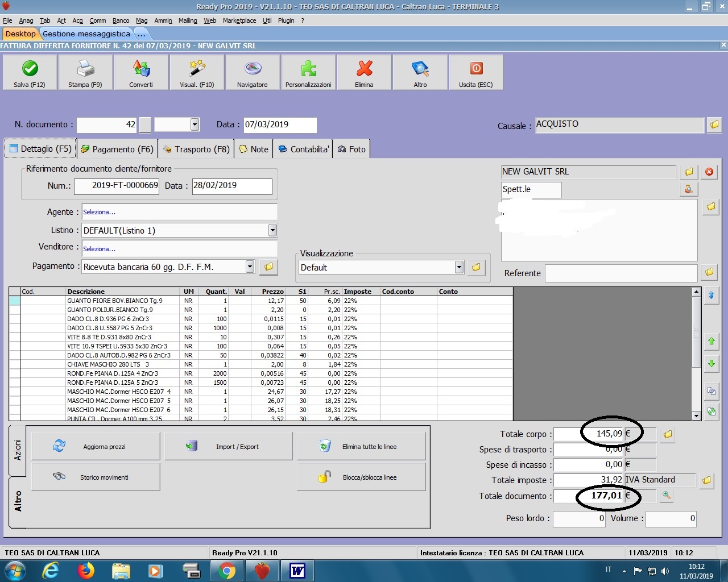Select Venditore via Seleziona link
This screenshot has width=728, height=582.
tap(100, 249)
